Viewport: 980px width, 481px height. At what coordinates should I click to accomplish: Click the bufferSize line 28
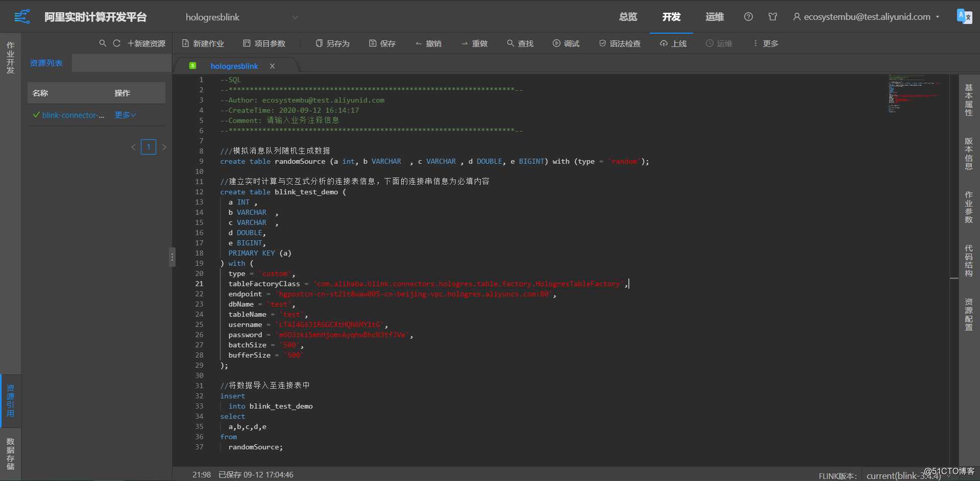[266, 355]
